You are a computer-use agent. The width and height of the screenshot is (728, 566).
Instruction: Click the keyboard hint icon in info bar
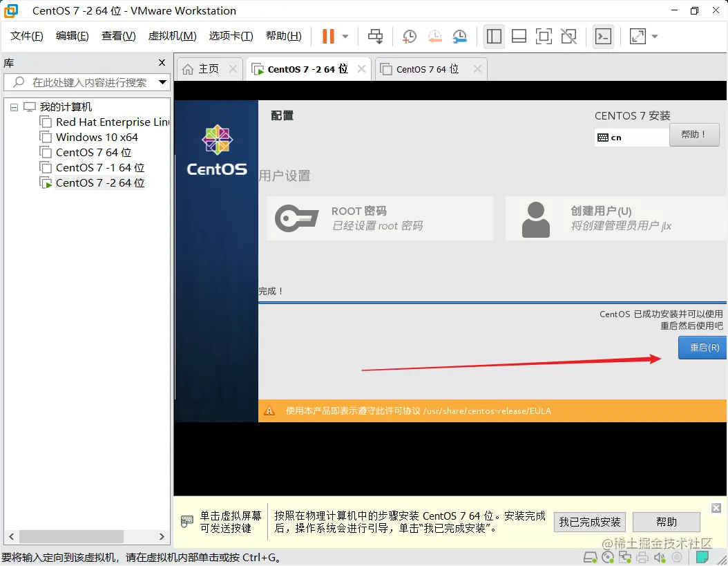(186, 521)
